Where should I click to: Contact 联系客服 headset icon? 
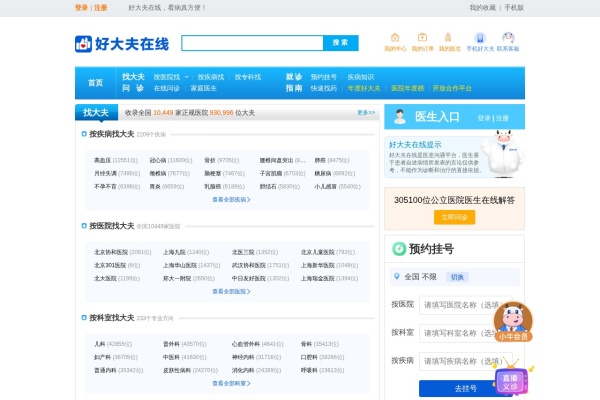[x=508, y=38]
